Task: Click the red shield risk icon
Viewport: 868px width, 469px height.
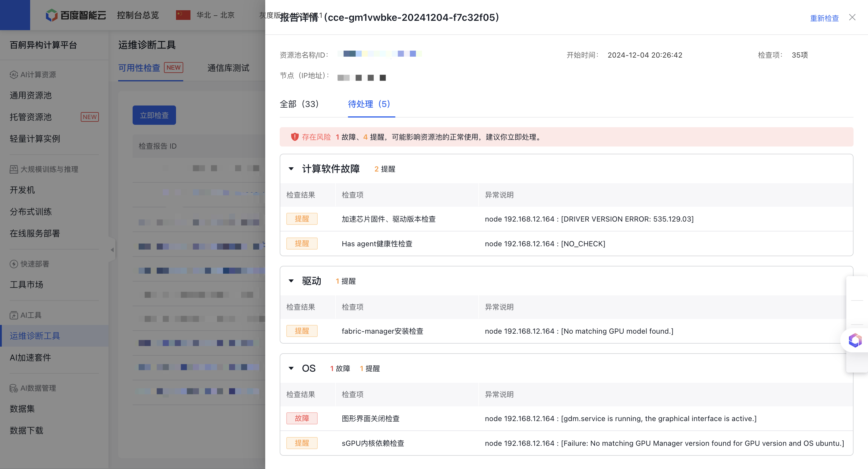Action: pos(294,137)
